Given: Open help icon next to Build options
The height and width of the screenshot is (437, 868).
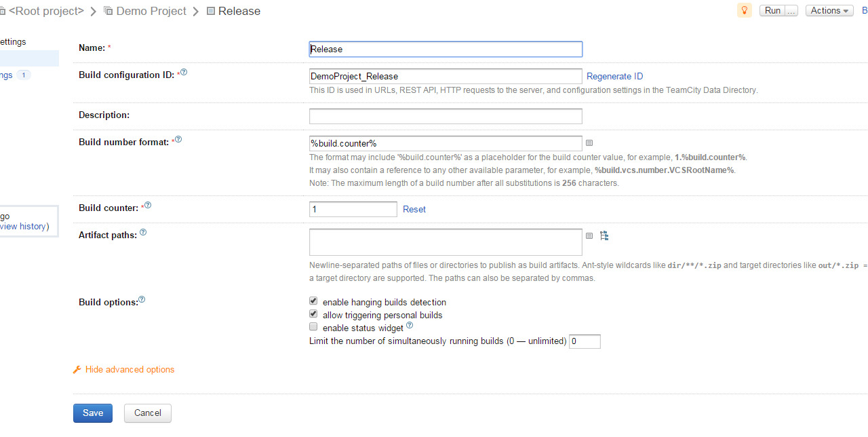Looking at the screenshot, I should click(x=142, y=299).
